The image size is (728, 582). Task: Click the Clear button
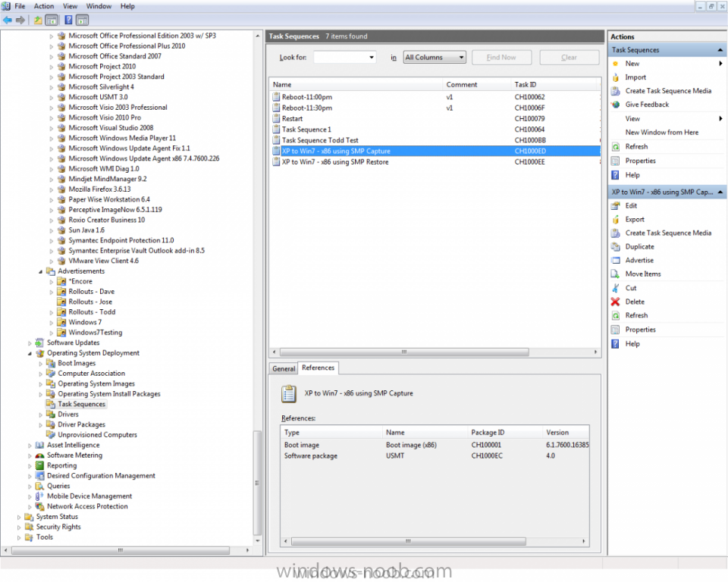pos(570,58)
